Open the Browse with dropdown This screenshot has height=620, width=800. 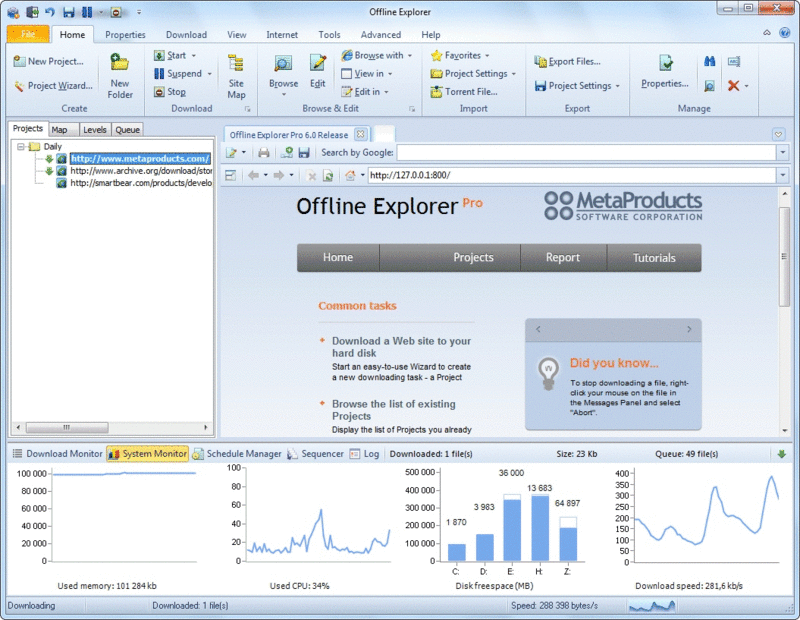click(x=377, y=55)
